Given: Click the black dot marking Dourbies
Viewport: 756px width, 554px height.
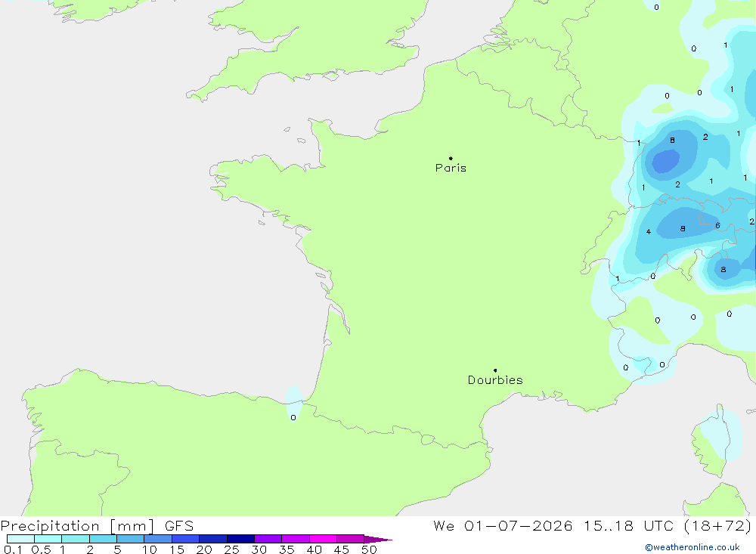Looking at the screenshot, I should pyautogui.click(x=495, y=370).
